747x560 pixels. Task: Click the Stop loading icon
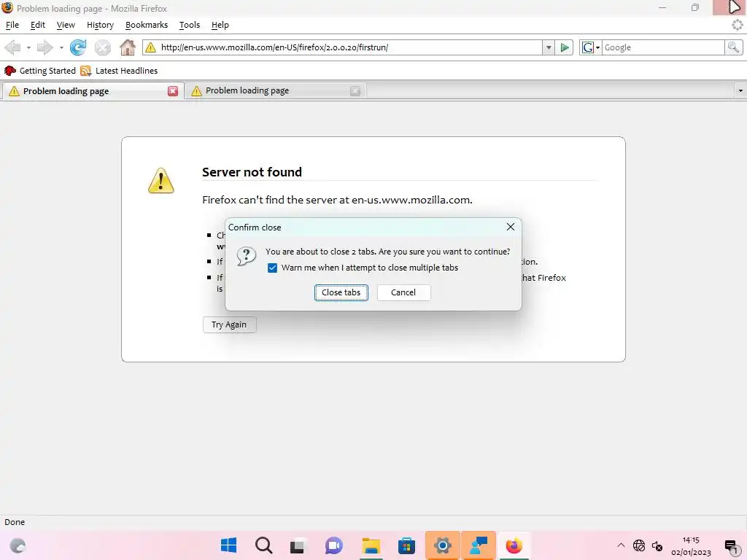coord(102,47)
